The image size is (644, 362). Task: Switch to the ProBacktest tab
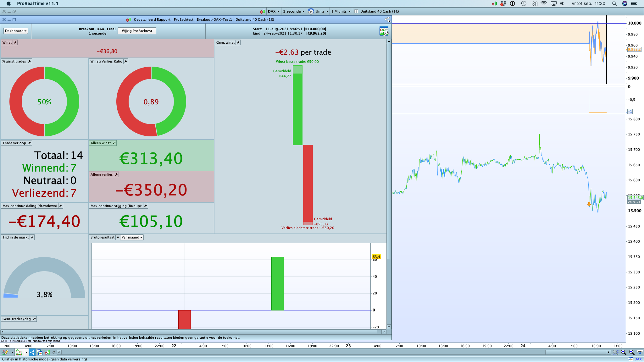click(183, 19)
